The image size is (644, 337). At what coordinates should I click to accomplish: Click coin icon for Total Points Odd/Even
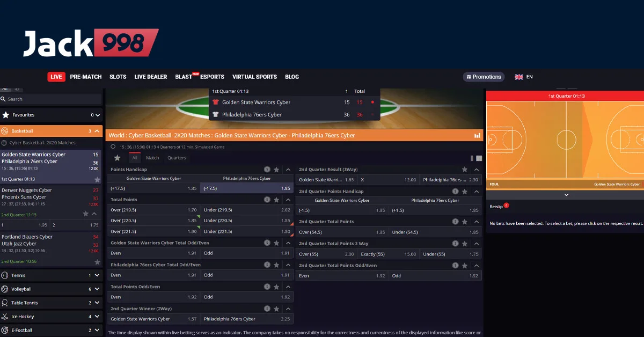[267, 287]
